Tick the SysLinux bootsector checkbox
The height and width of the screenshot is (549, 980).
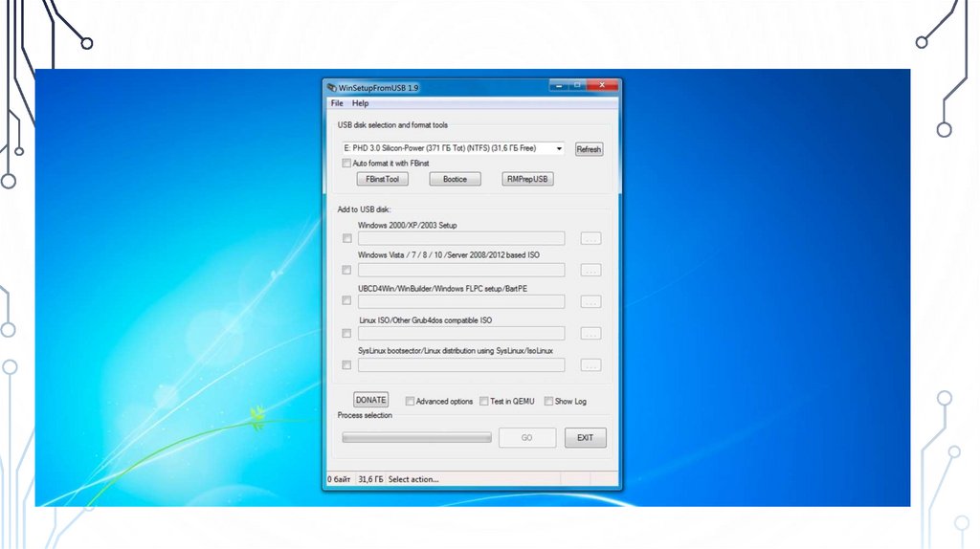[346, 364]
